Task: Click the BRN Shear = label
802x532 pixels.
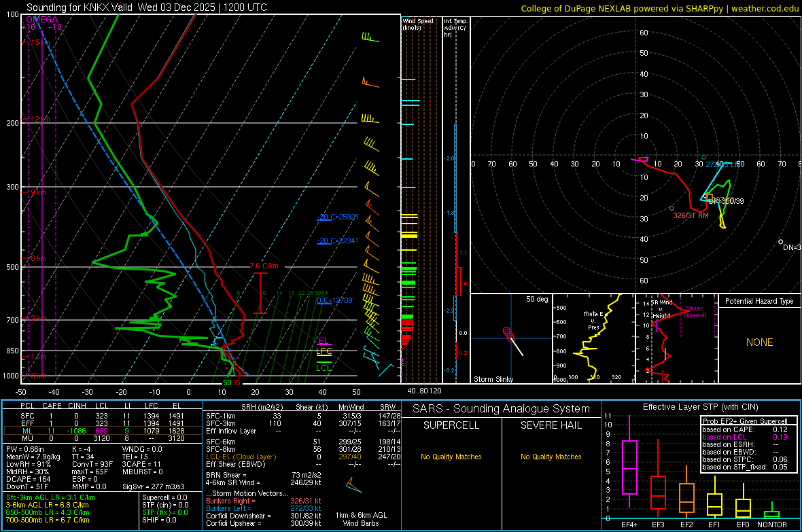Action: tap(226, 475)
